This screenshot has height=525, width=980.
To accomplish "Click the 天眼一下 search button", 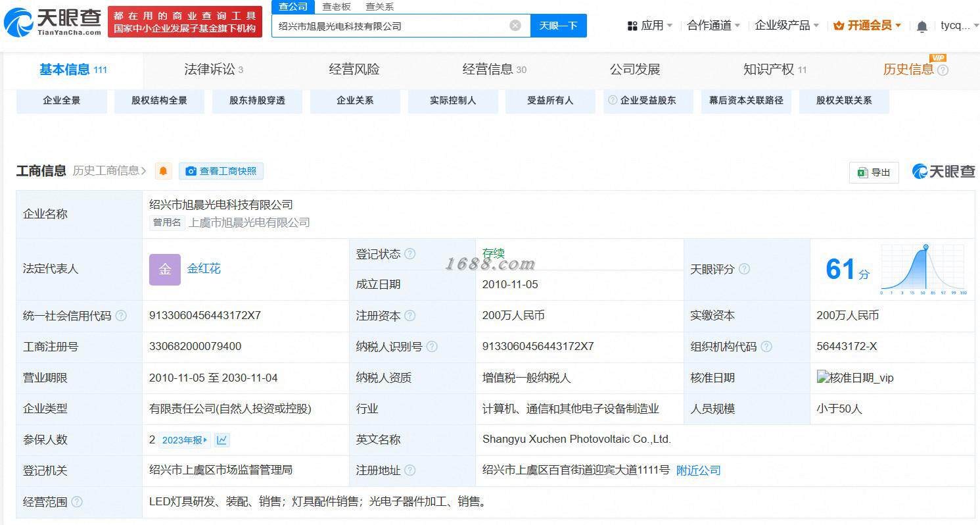I will point(558,26).
